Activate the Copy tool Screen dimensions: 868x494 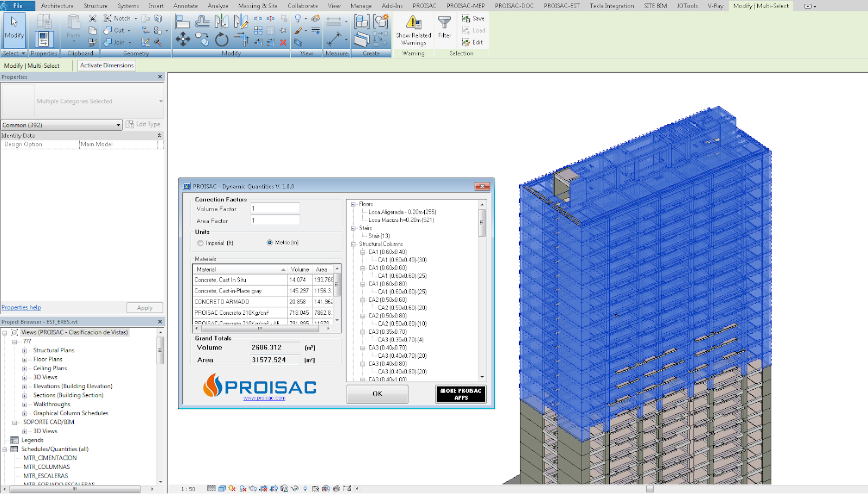click(202, 39)
